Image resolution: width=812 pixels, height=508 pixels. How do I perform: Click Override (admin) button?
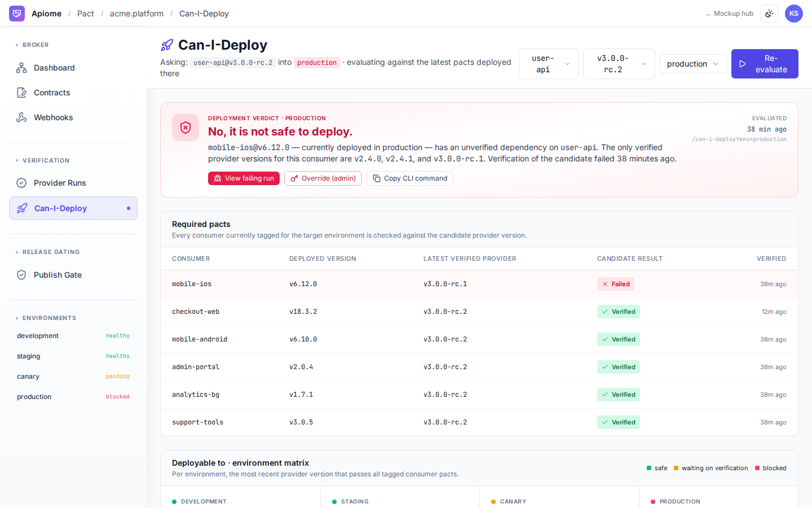click(x=323, y=178)
